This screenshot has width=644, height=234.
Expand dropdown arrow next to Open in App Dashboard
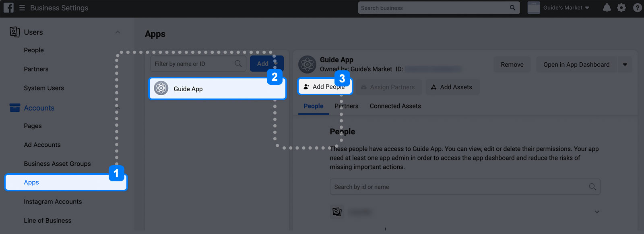pyautogui.click(x=625, y=64)
